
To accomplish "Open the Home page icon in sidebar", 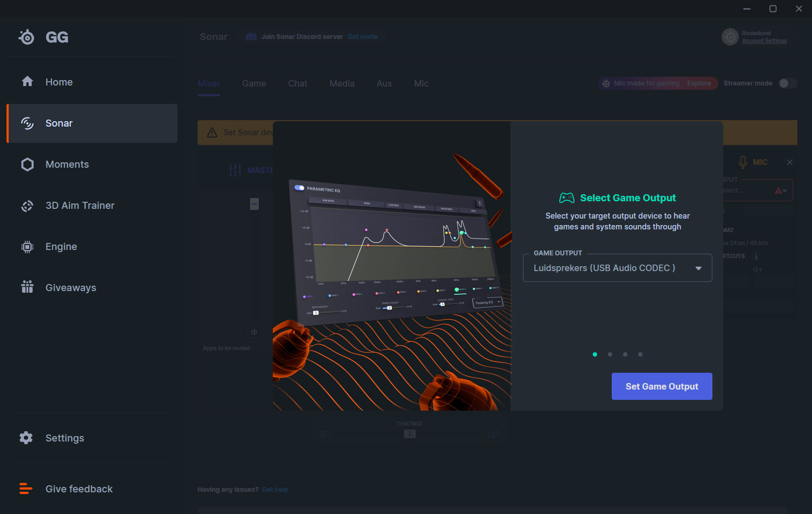I will coord(27,82).
